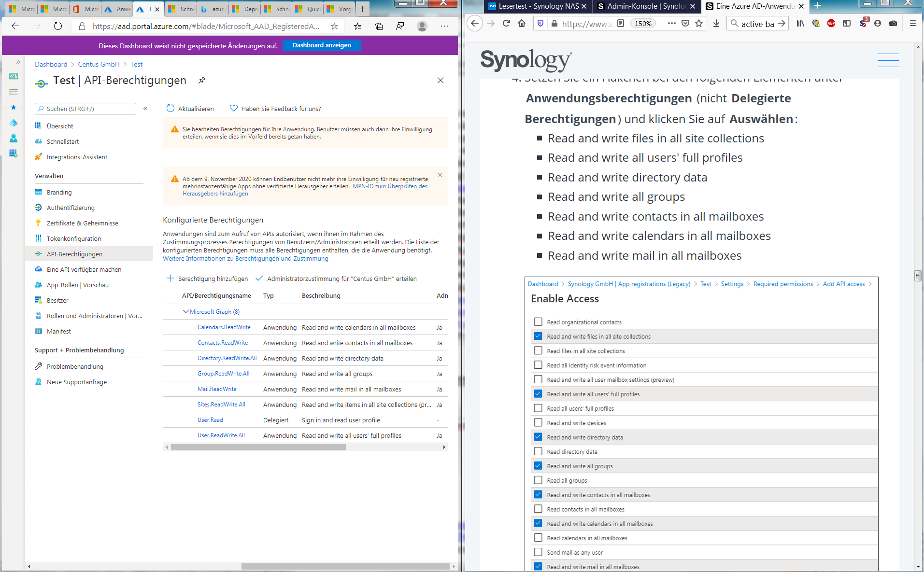Screen dimensions: 924x572
Task: Open Firefox page actions three-dots menu
Action: click(x=671, y=23)
